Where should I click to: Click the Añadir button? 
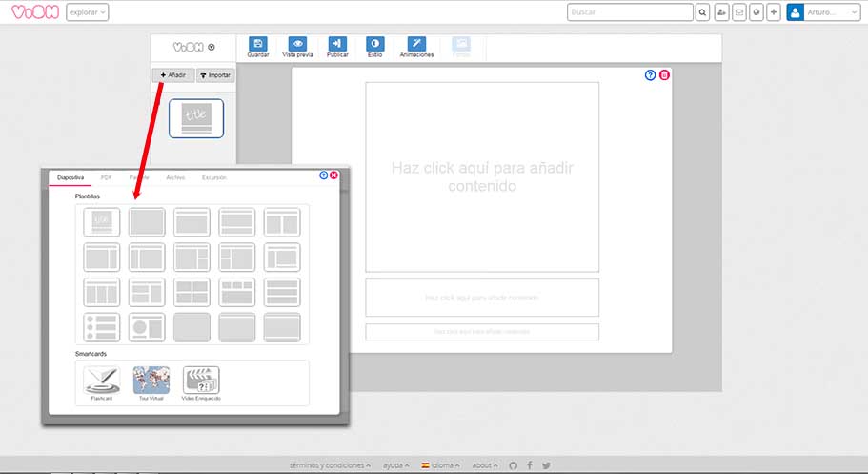[172, 75]
